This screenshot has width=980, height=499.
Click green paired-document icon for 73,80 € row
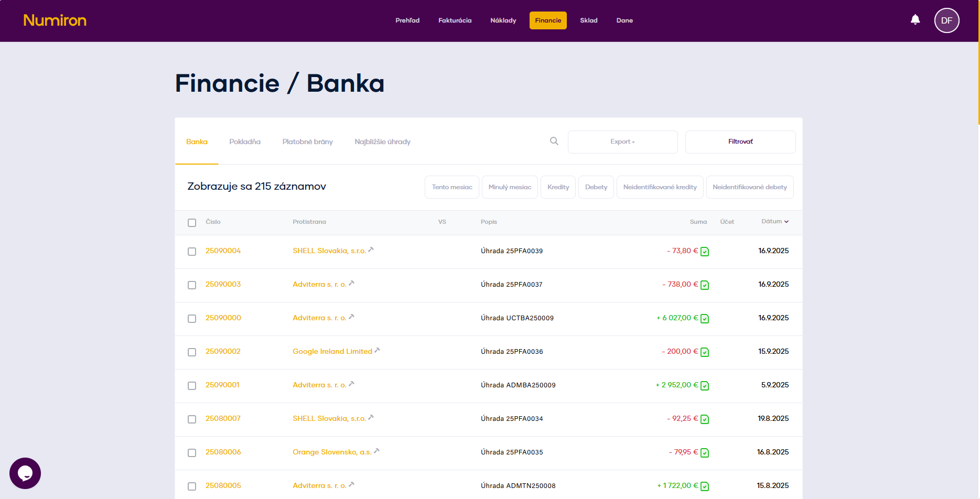(705, 252)
